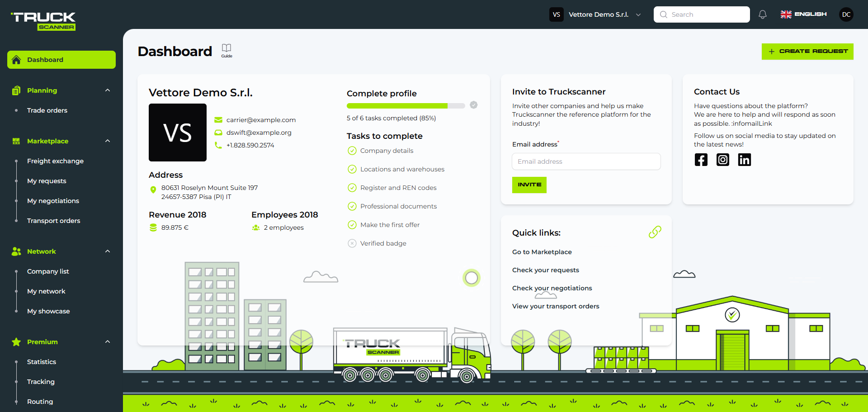This screenshot has width=868, height=412.
Task: Open the DC user avatar menu
Action: [846, 14]
